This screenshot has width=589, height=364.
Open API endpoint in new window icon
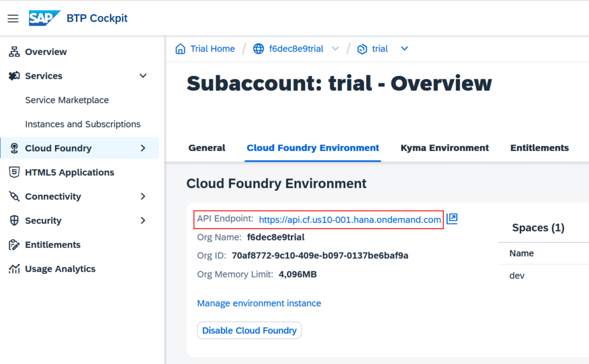coord(452,218)
